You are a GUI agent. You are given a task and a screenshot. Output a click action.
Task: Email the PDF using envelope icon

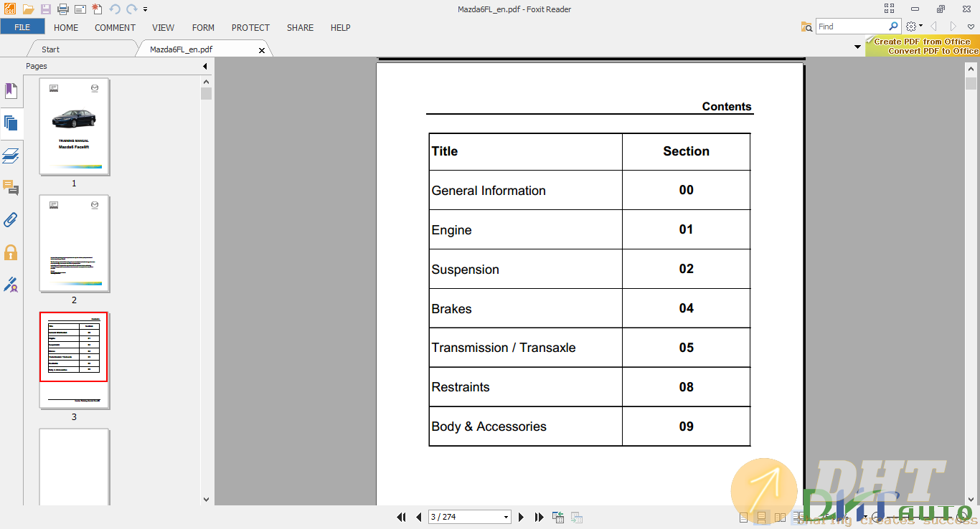coord(80,9)
